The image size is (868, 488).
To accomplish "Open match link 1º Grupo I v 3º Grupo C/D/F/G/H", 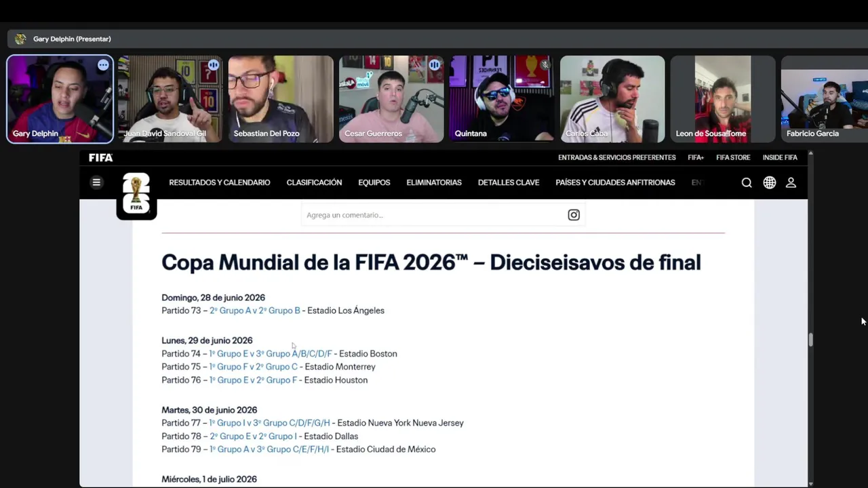I will point(270,423).
